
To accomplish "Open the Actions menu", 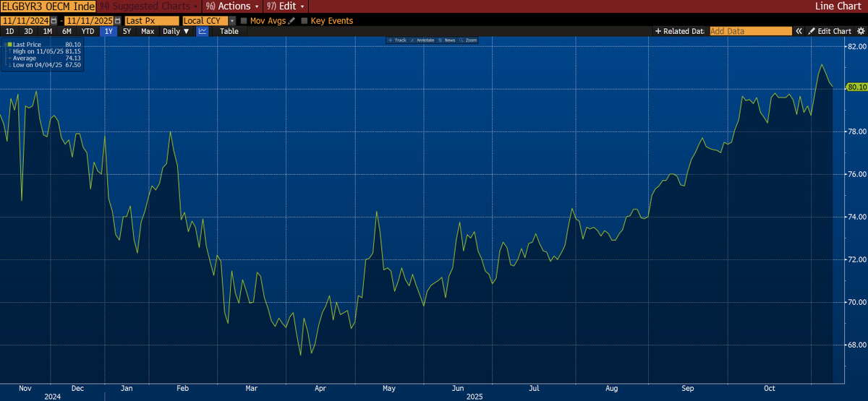I will tap(233, 6).
